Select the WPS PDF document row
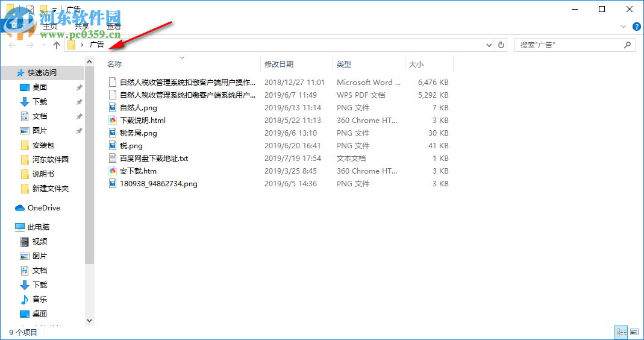Image resolution: width=644 pixels, height=340 pixels. click(278, 95)
